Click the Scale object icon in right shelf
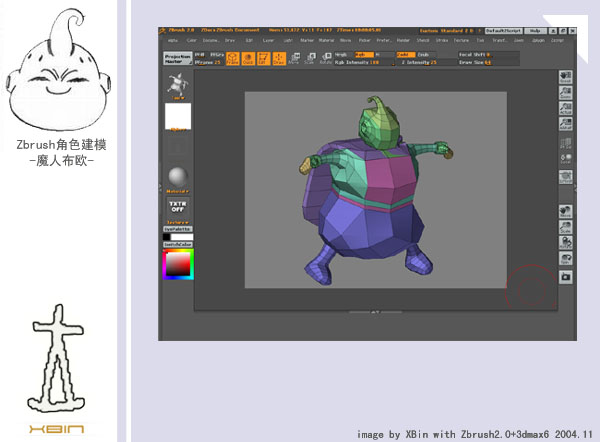 click(x=566, y=227)
